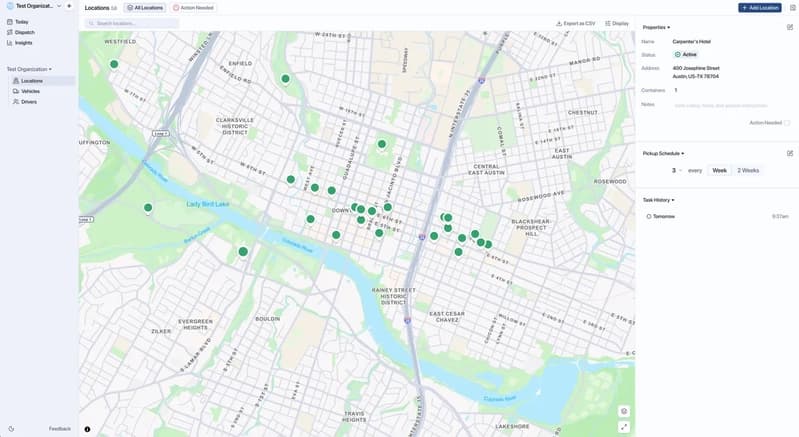Click the Containers value 1

click(x=676, y=90)
